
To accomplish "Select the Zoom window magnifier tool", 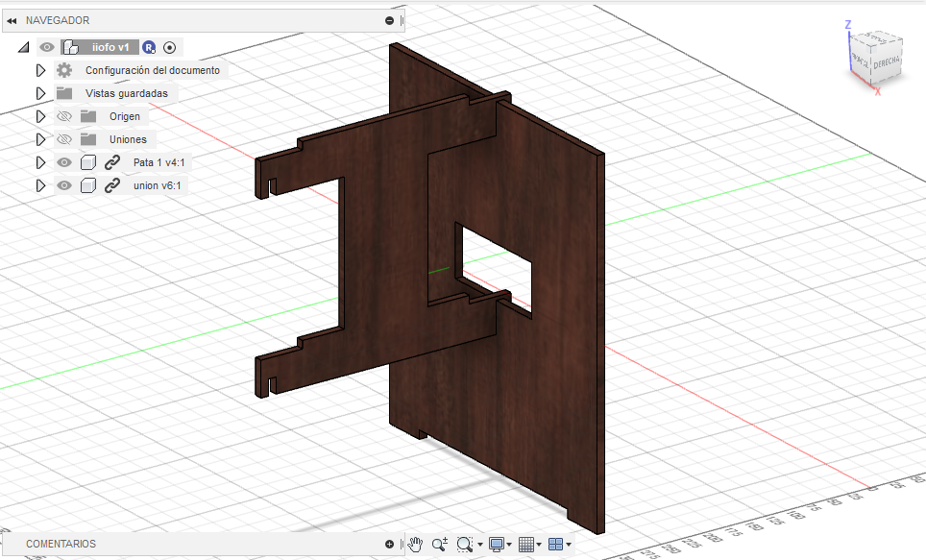I will click(465, 544).
